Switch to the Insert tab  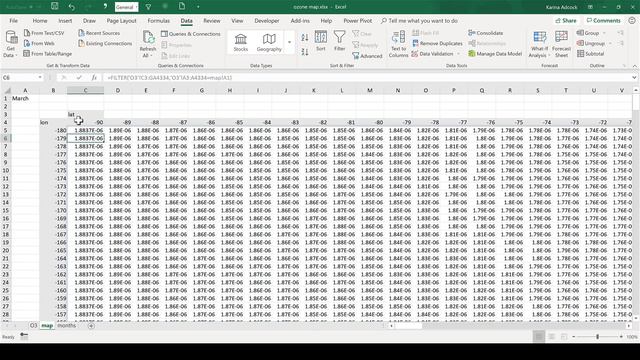coord(65,21)
